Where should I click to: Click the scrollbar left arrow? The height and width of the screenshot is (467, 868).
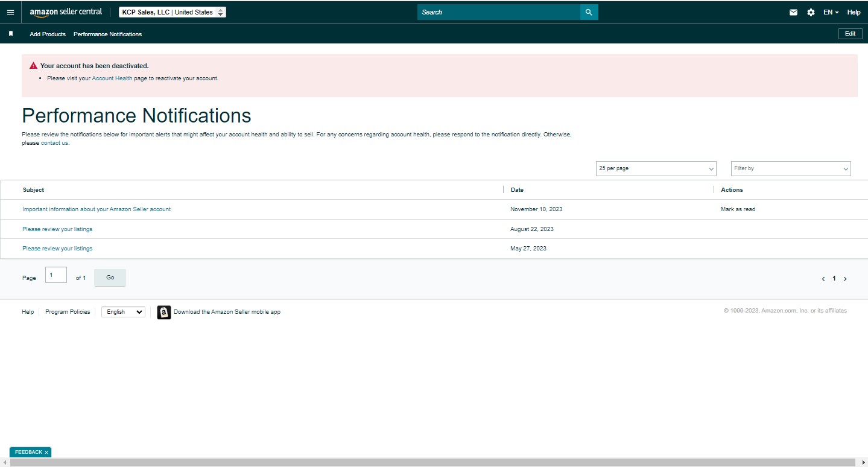4,463
